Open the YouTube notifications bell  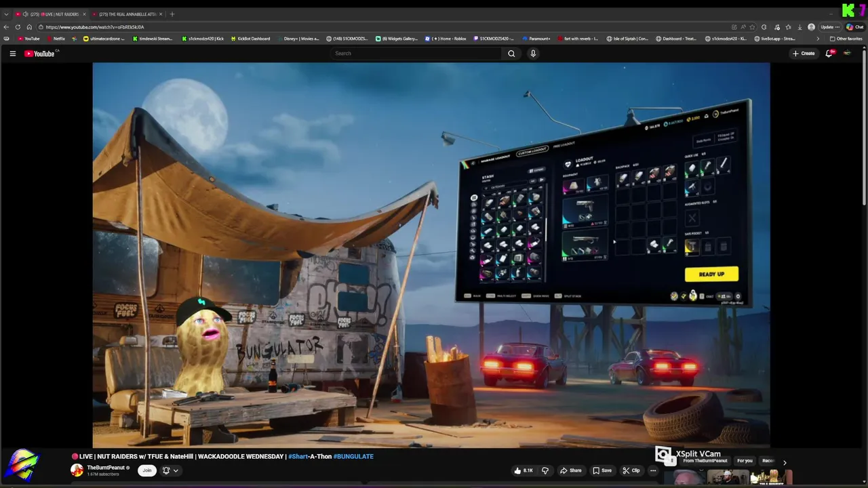[829, 54]
